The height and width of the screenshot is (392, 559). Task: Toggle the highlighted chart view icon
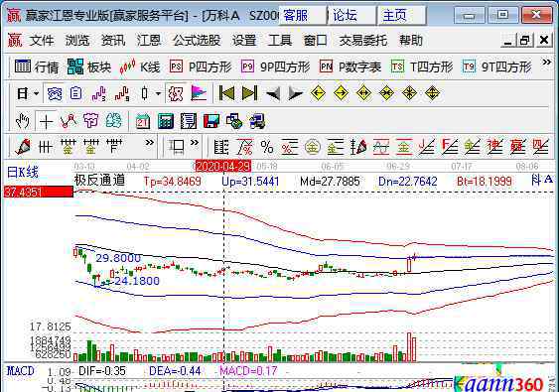[55, 93]
